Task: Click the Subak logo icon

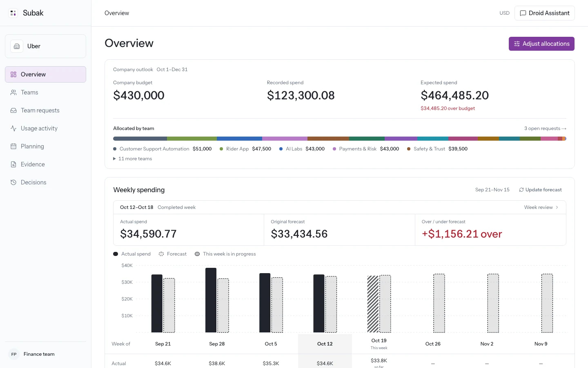Action: pos(13,13)
